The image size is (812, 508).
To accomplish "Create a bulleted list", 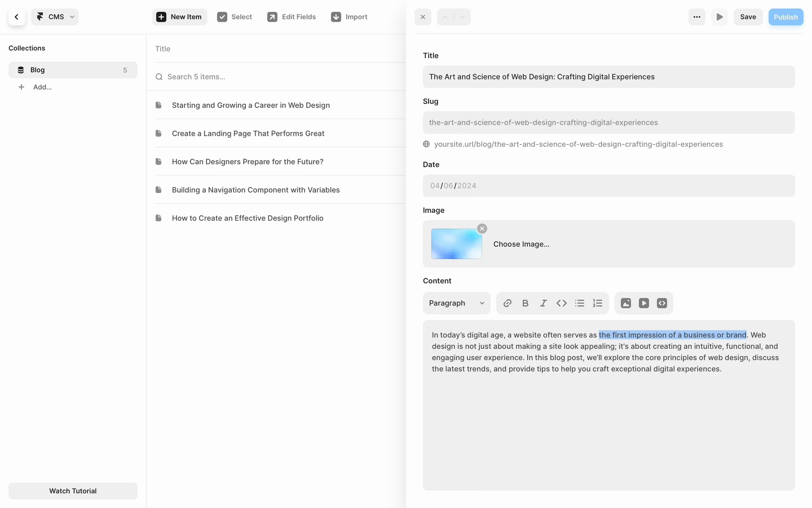I will 579,303.
